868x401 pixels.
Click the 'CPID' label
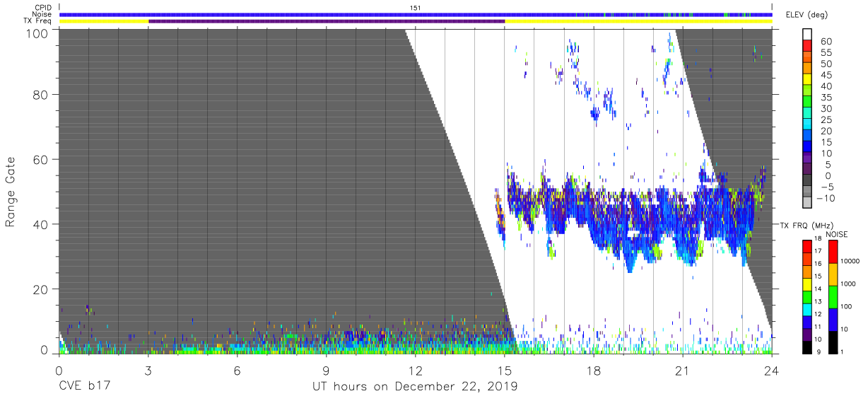point(42,7)
